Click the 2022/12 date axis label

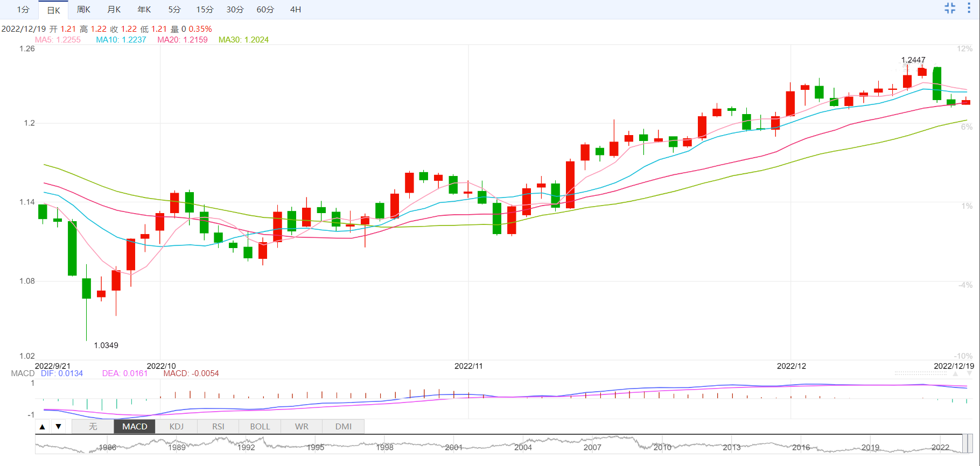tap(792, 366)
